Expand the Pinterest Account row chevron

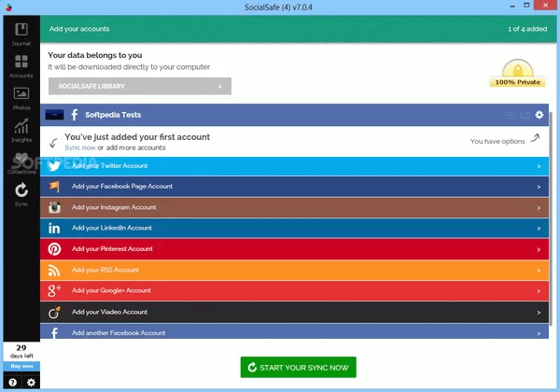(x=539, y=249)
